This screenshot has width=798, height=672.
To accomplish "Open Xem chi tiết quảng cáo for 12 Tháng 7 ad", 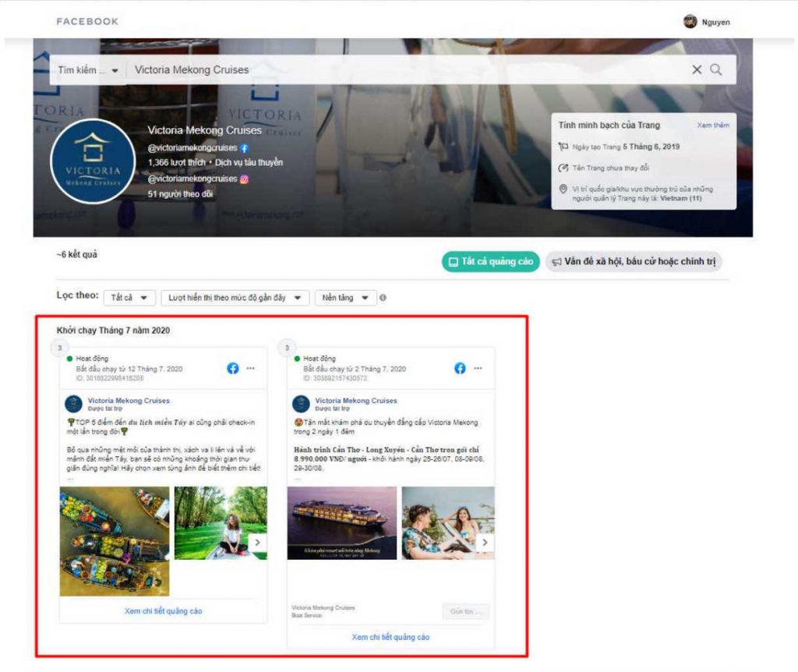I will click(164, 611).
